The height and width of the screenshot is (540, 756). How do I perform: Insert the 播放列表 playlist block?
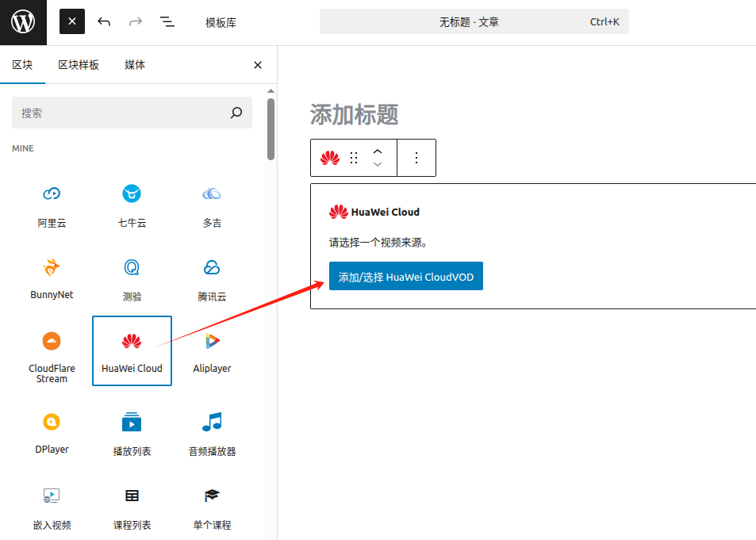pyautogui.click(x=132, y=434)
